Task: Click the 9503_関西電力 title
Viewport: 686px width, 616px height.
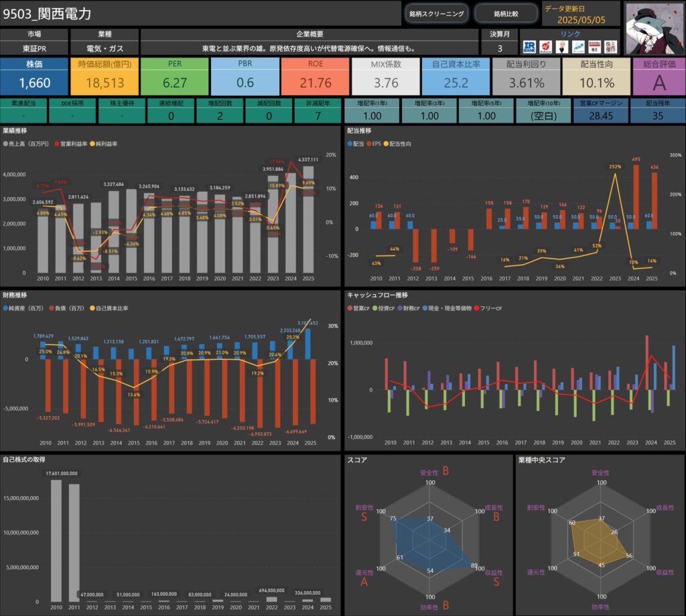Action: (x=47, y=13)
